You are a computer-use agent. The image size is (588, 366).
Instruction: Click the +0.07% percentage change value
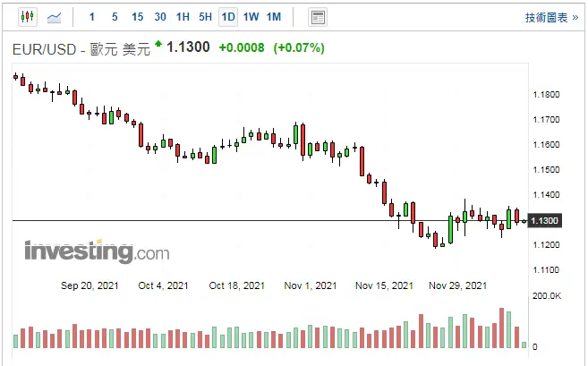coord(299,47)
